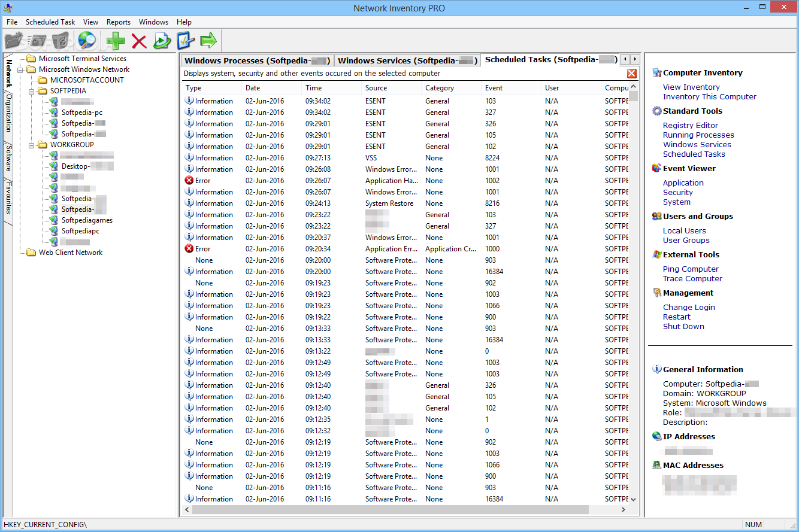Open the Security event log link
799x532 pixels.
[677, 192]
